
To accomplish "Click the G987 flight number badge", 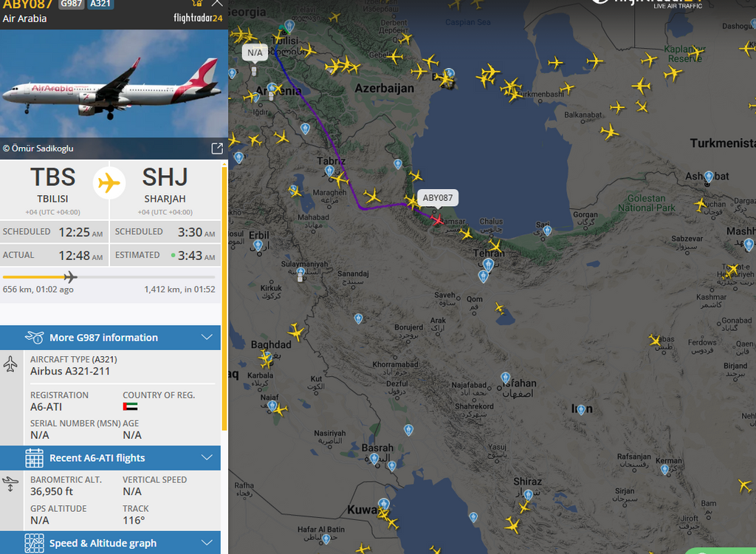I will click(x=72, y=4).
